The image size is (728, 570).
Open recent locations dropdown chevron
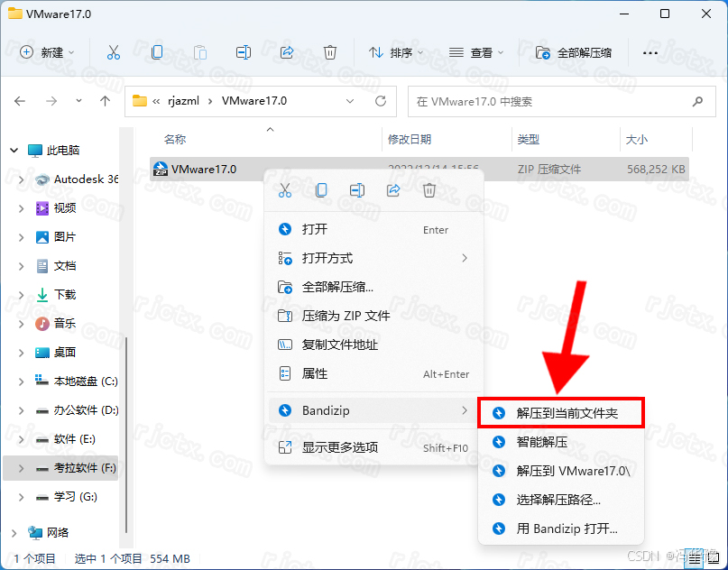pos(78,101)
